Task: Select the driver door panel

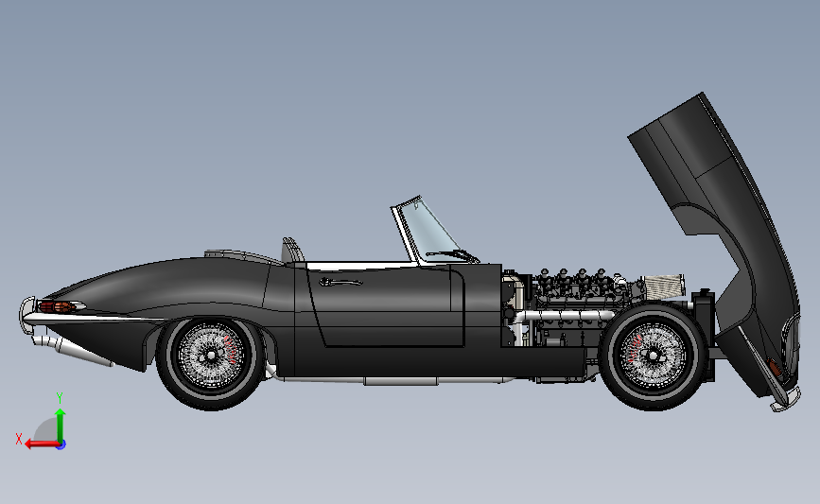Action: pyautogui.click(x=386, y=307)
